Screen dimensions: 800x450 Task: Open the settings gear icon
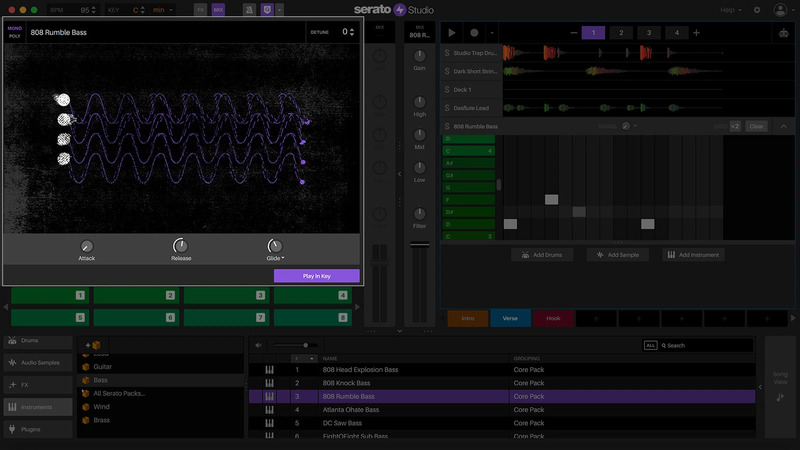(x=756, y=10)
